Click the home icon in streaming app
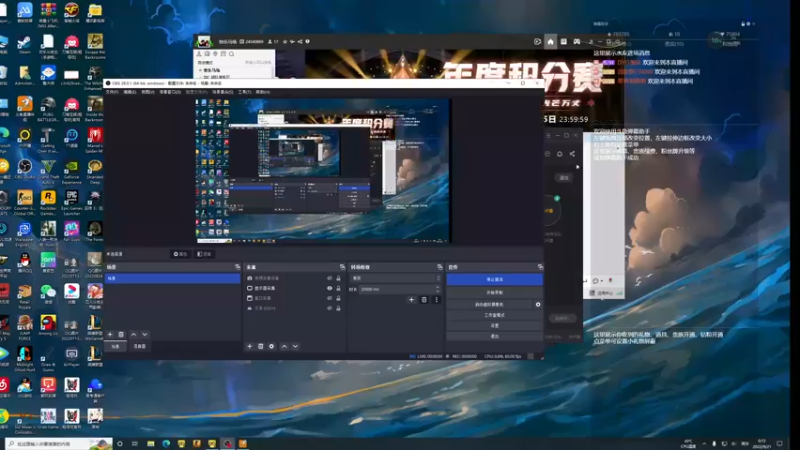800x450 pixels. click(x=551, y=42)
